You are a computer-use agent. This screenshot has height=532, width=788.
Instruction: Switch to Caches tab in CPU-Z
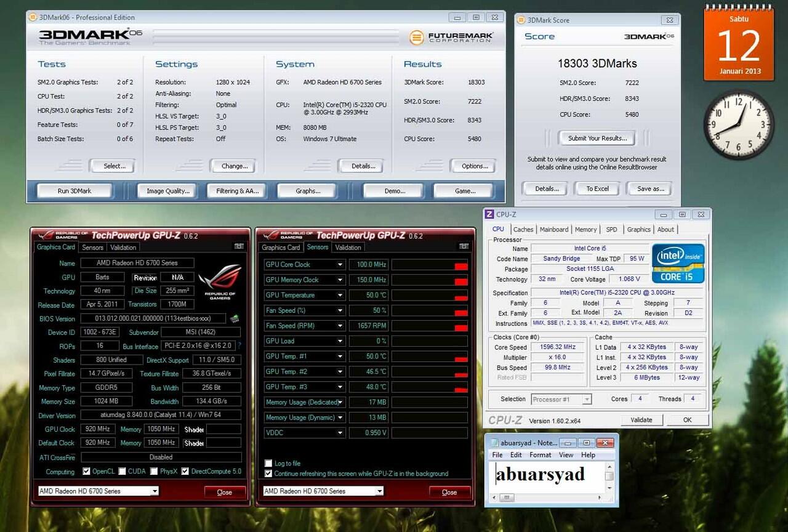[523, 230]
